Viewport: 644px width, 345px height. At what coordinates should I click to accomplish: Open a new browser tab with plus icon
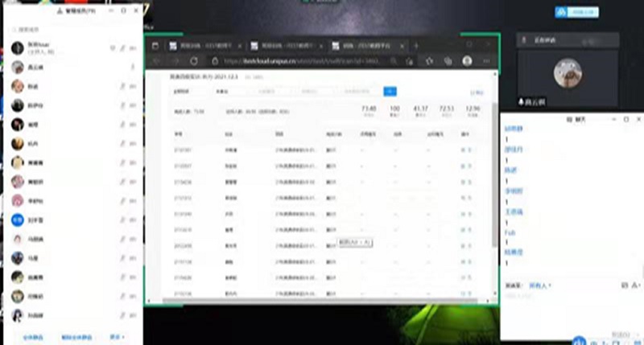tap(416, 46)
